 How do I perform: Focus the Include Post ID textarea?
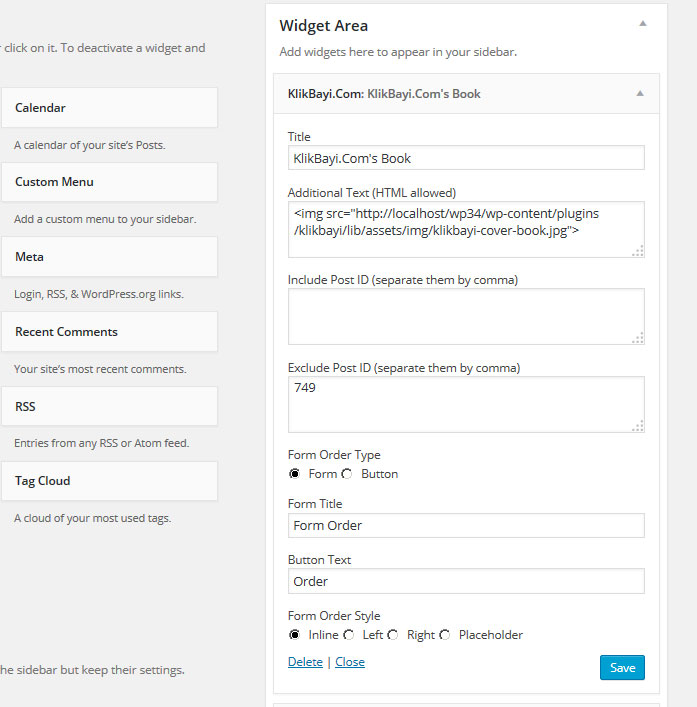pos(466,317)
